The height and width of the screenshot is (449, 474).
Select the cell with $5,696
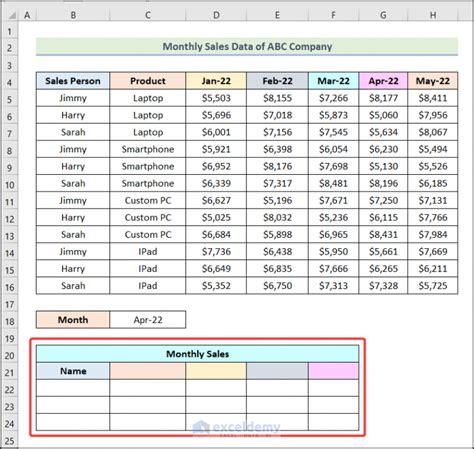[216, 115]
